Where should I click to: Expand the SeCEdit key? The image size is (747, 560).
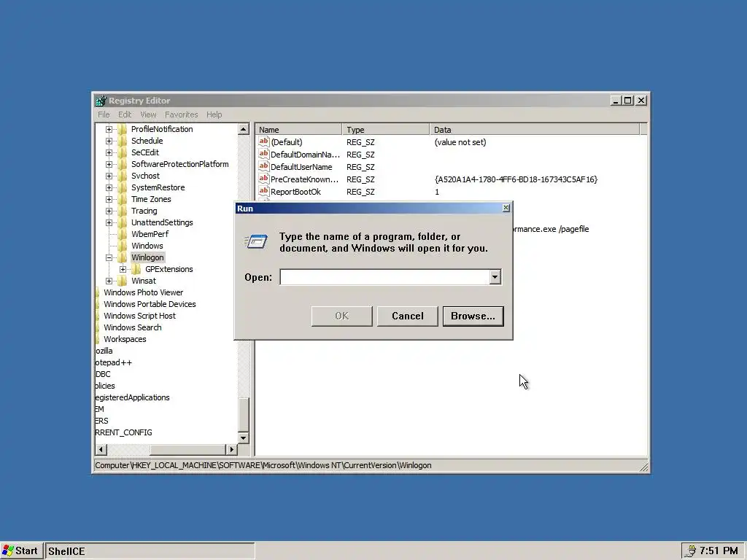coord(109,152)
